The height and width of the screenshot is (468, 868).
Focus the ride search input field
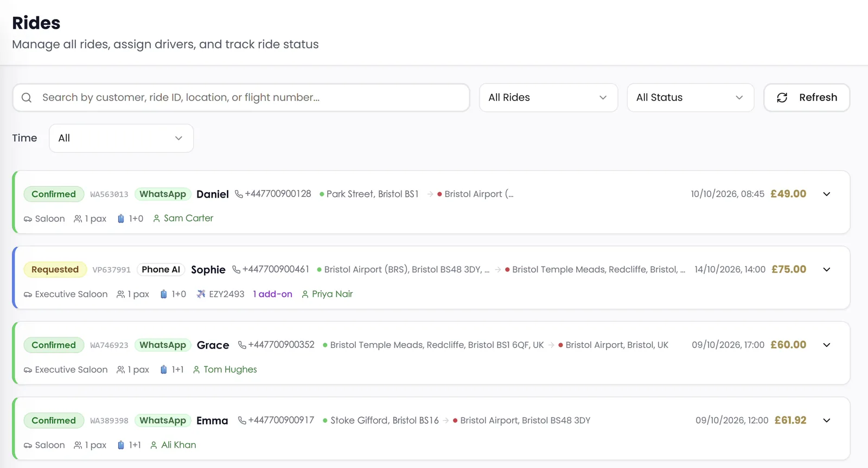241,98
